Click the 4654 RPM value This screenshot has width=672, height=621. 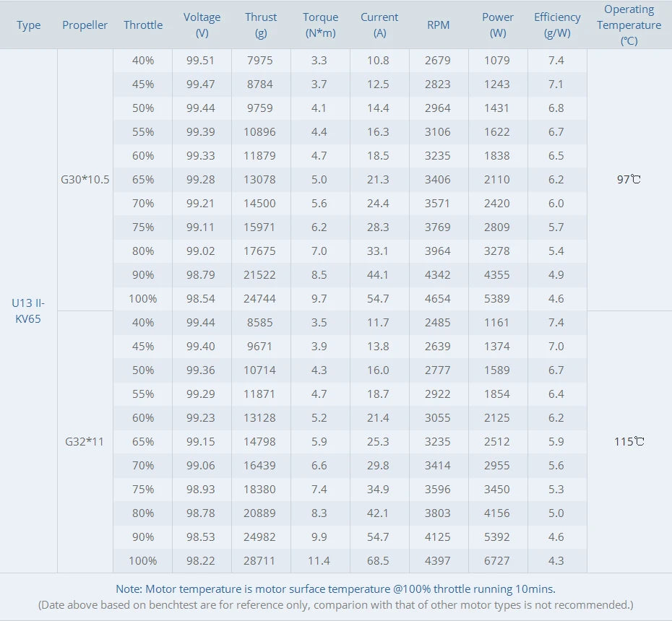(x=438, y=298)
